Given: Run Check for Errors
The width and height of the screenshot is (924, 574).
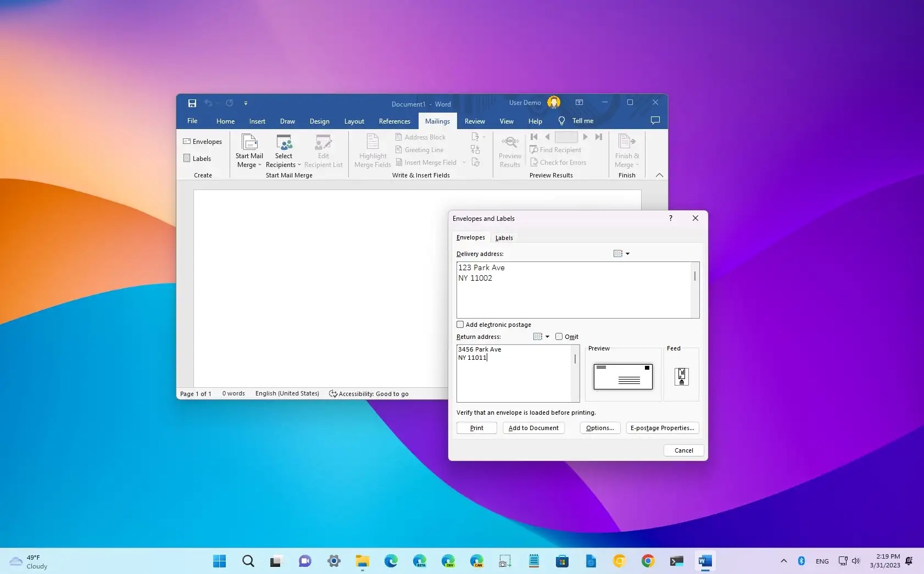Looking at the screenshot, I should click(x=559, y=162).
